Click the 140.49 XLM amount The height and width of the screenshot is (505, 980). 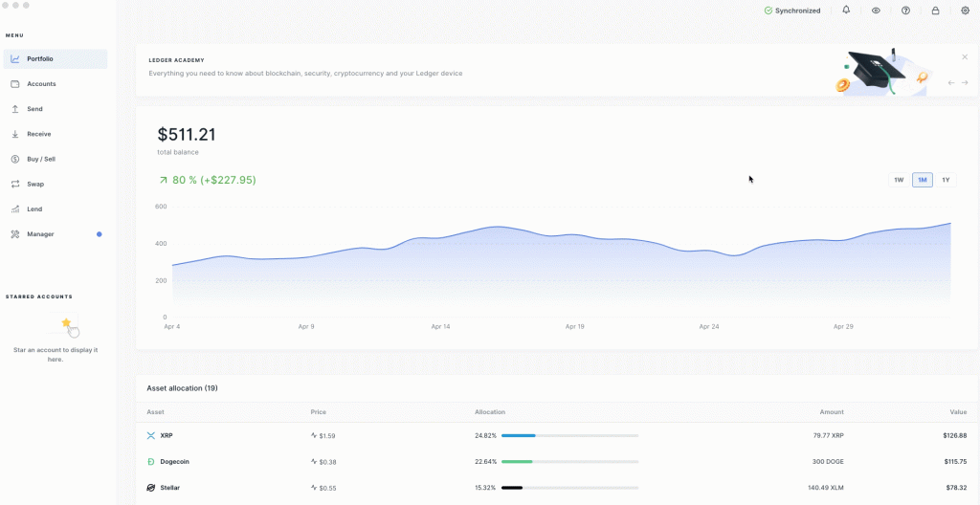[826, 488]
